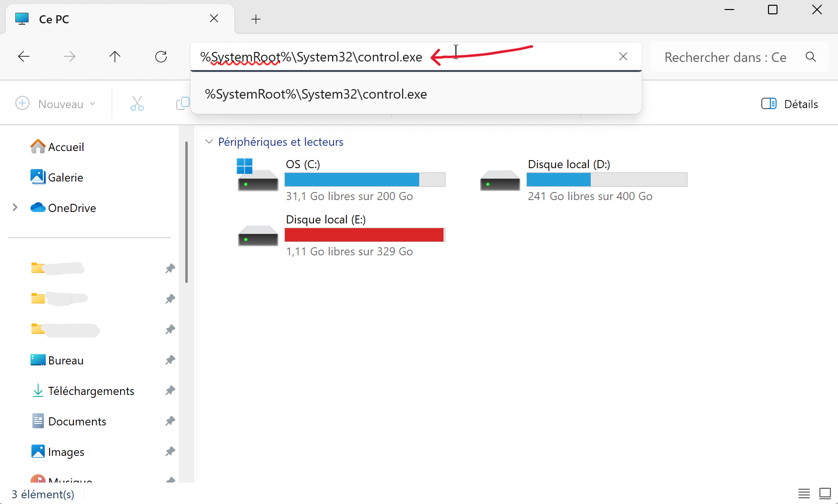
Task: Click '241 Go libres sur 400 Go' text
Action: (590, 196)
